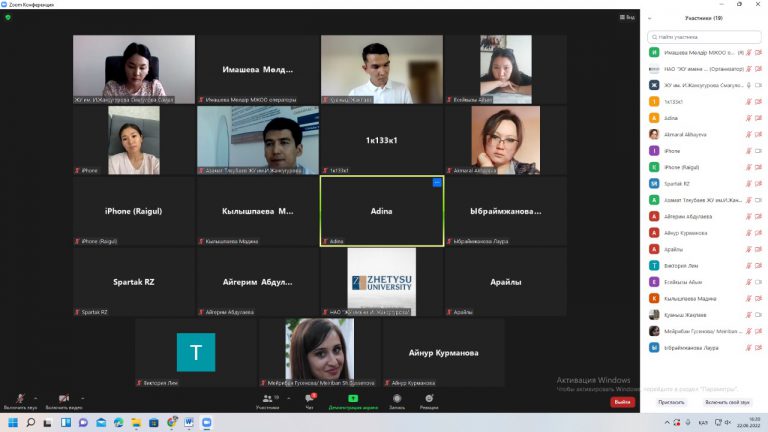Open the Реакции reactions icon
The width and height of the screenshot is (768, 432).
coord(429,398)
